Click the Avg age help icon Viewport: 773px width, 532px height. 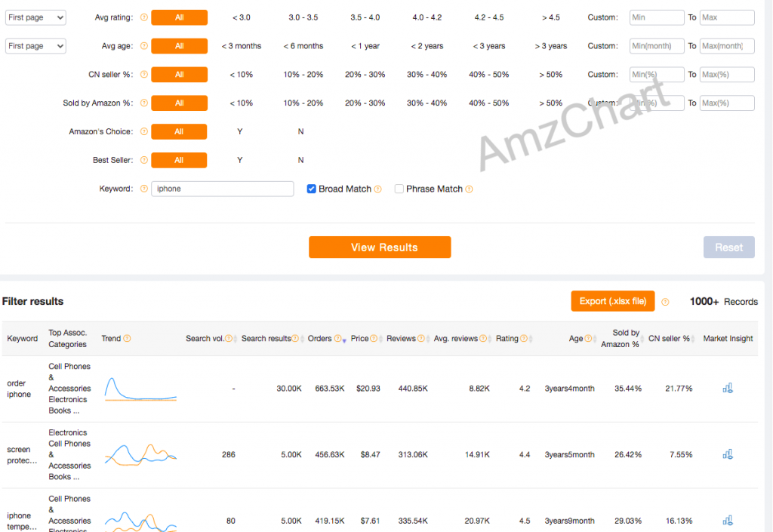click(144, 46)
